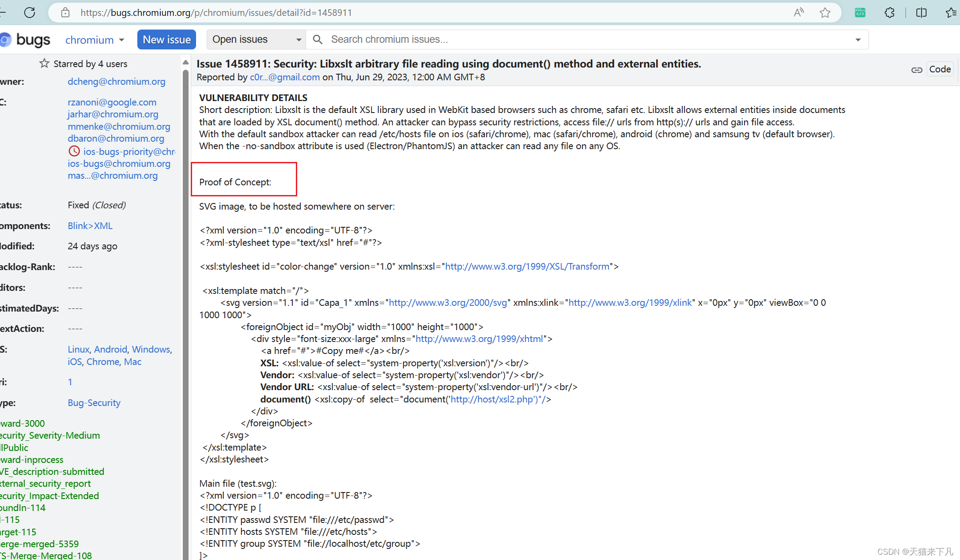
Task: Open Blink>XML component link
Action: pyautogui.click(x=90, y=226)
